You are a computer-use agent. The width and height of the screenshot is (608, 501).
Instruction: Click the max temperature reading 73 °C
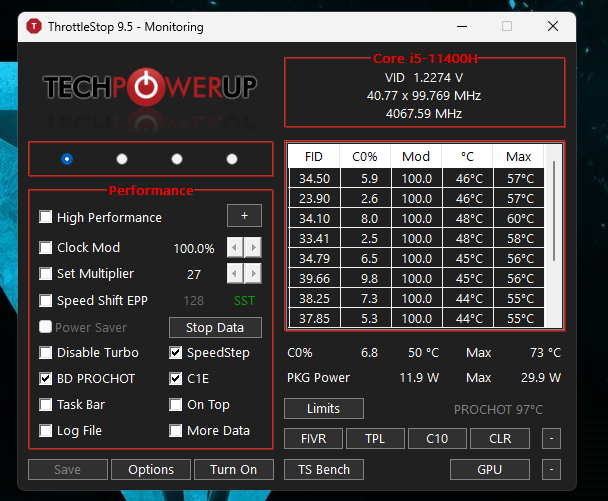tap(546, 352)
